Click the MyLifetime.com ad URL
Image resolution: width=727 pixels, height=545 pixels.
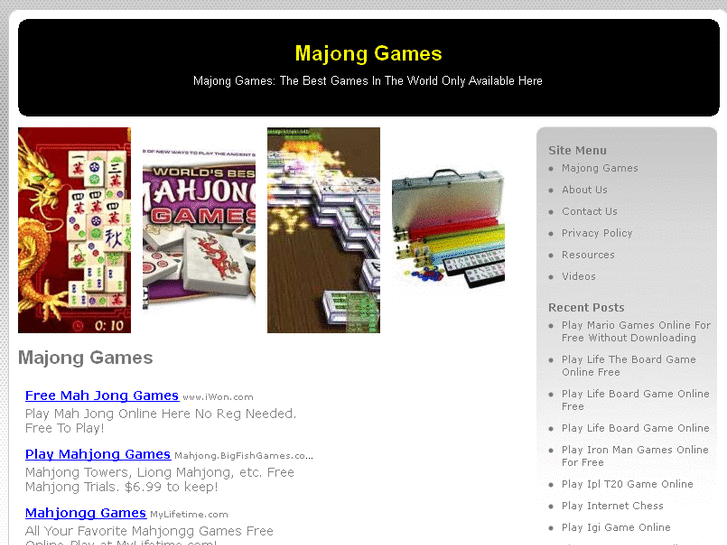coord(189,514)
